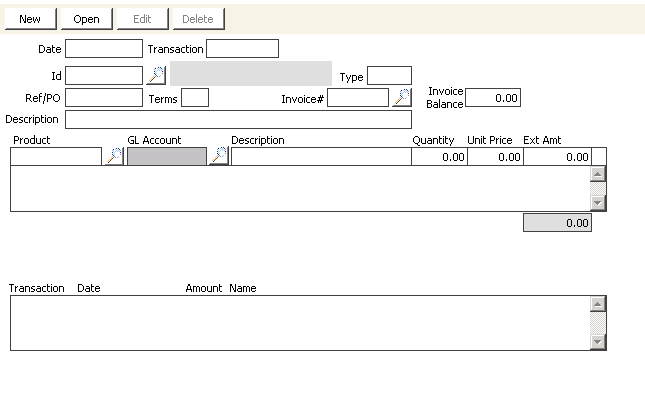Focus the line item Description field
645x404 pixels.
[x=321, y=157]
